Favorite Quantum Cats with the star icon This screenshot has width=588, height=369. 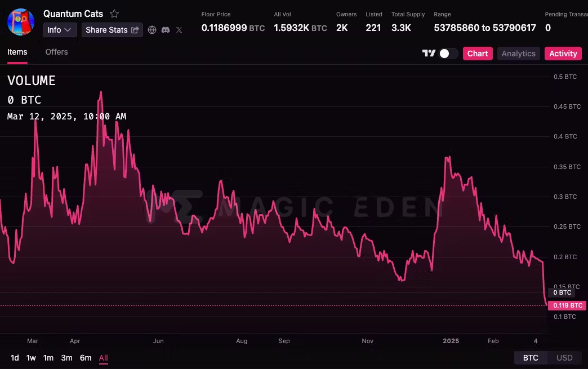pos(114,14)
